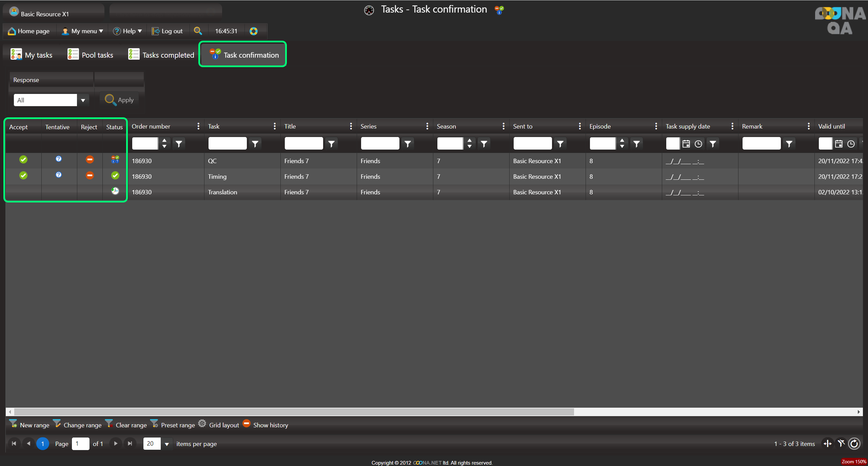Open calendar picker for Task supply date
The width and height of the screenshot is (868, 466).
(x=686, y=144)
